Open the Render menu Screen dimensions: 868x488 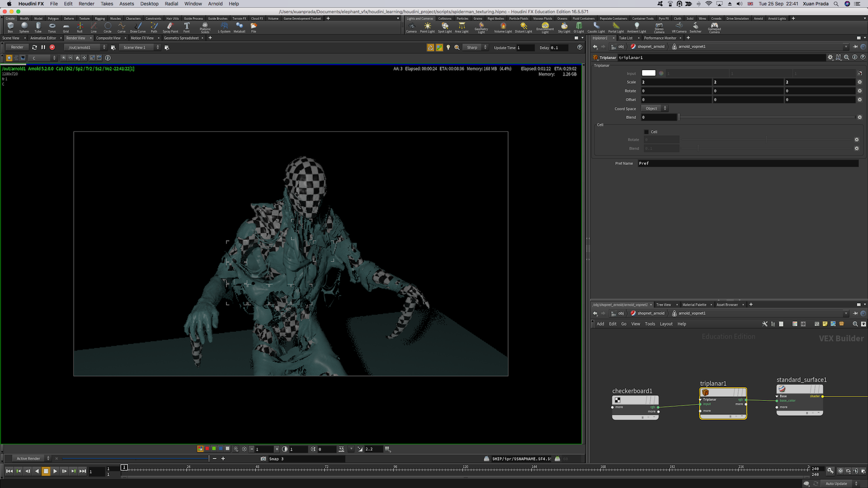tap(86, 4)
